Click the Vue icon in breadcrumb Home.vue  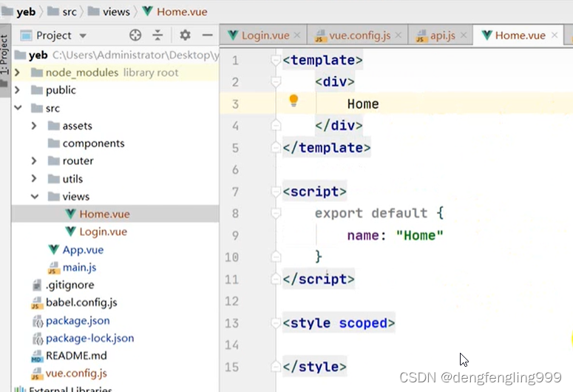point(148,11)
